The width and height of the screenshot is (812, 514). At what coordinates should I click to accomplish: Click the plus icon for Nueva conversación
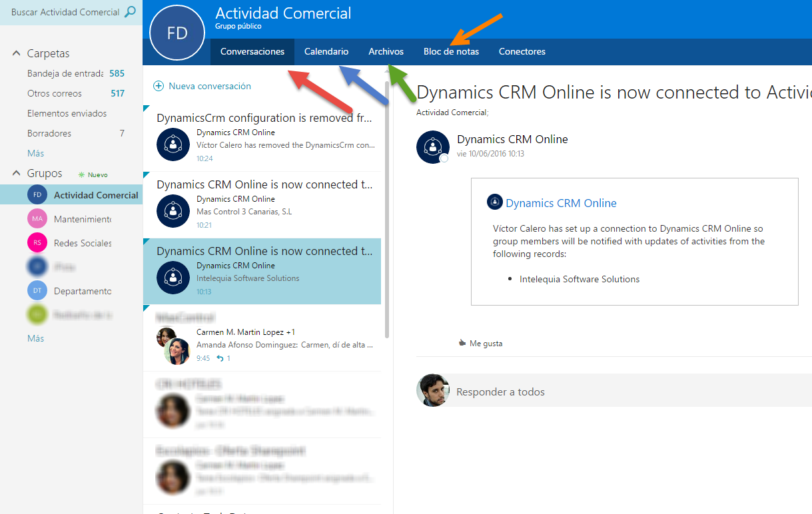(159, 86)
